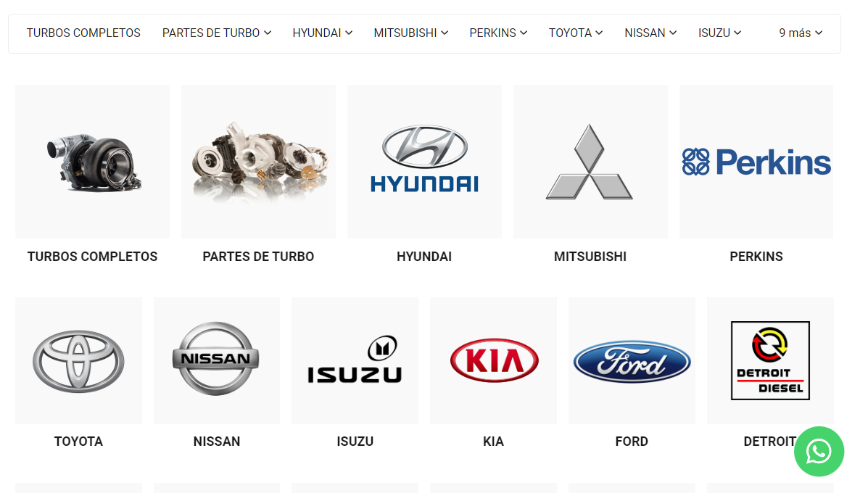This screenshot has height=493, width=868.
Task: Click the Hyundai logo image
Action: coord(425,162)
